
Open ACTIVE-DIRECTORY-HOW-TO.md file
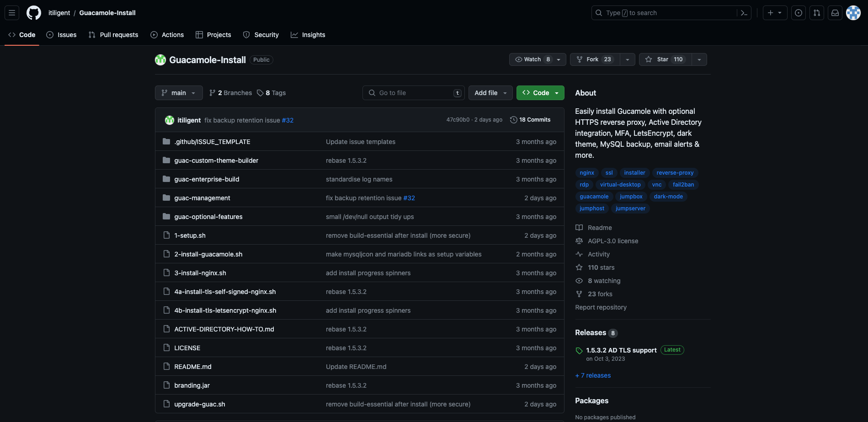[224, 329]
